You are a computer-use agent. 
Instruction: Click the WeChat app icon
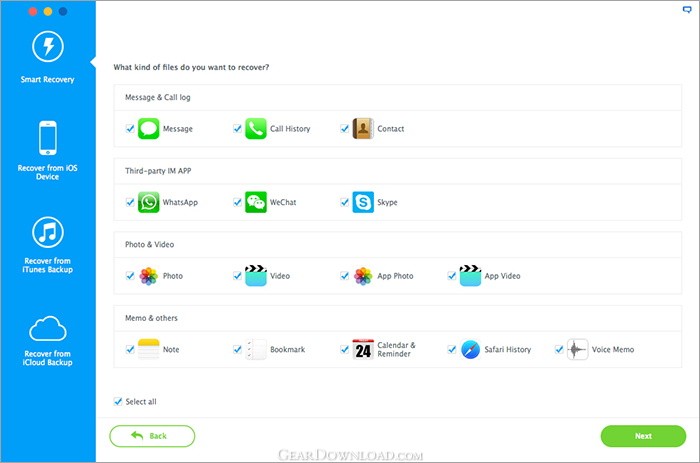(x=256, y=202)
